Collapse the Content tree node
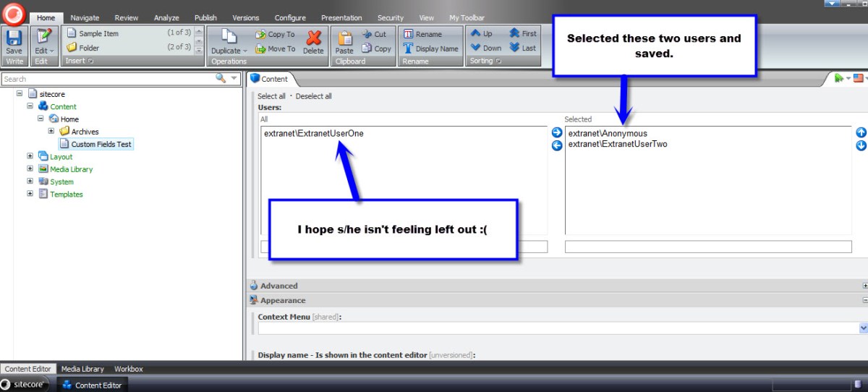This screenshot has height=392, width=868. (30, 106)
